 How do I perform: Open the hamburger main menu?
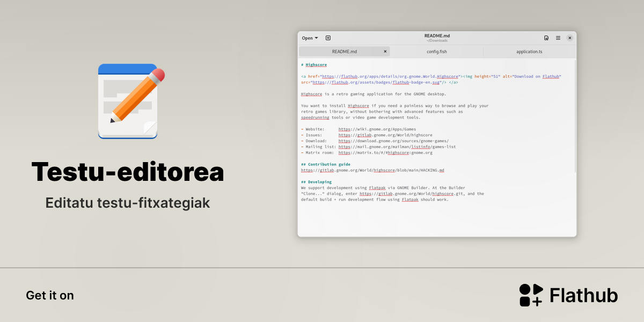[x=558, y=38]
